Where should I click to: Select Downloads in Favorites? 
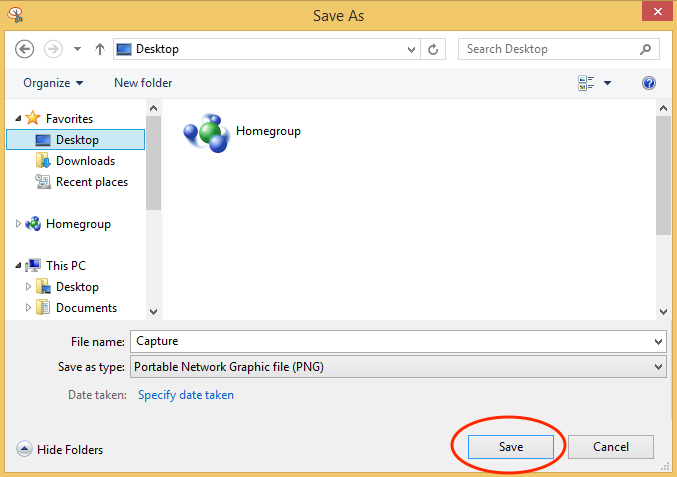[84, 161]
